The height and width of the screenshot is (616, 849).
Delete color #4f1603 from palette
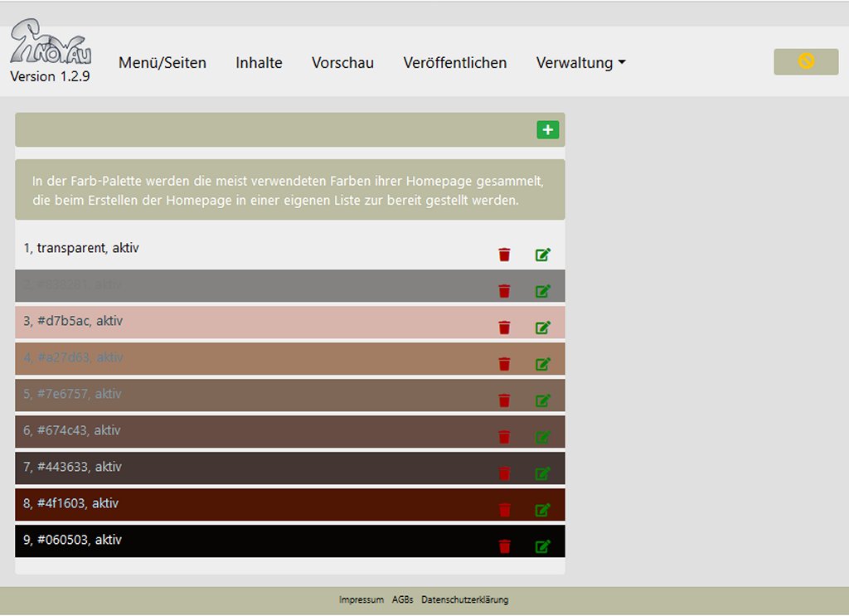pyautogui.click(x=504, y=510)
